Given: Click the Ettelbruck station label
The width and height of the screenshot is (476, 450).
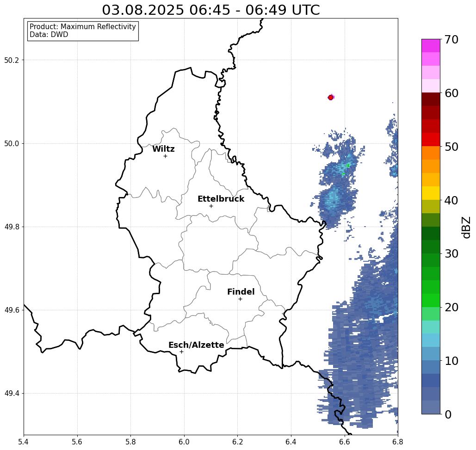Looking at the screenshot, I should pyautogui.click(x=221, y=199).
